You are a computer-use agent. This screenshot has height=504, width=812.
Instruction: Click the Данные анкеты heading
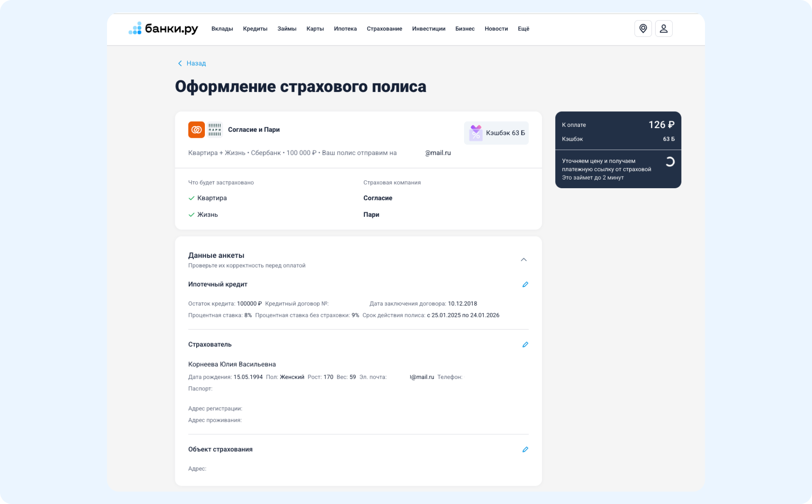(216, 256)
